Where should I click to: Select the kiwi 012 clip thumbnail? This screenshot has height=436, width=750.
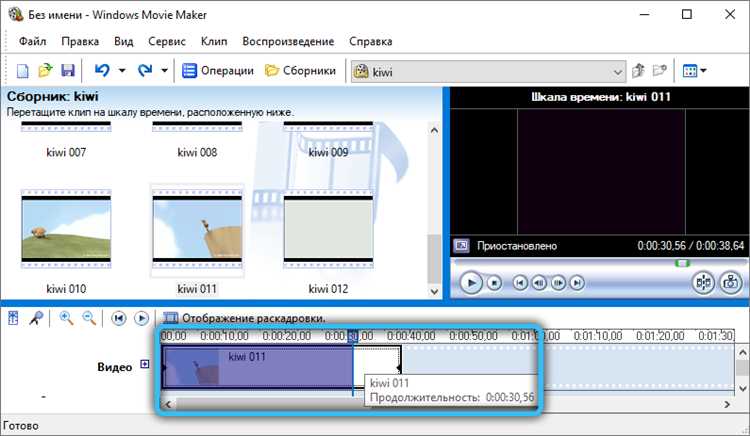tap(329, 229)
